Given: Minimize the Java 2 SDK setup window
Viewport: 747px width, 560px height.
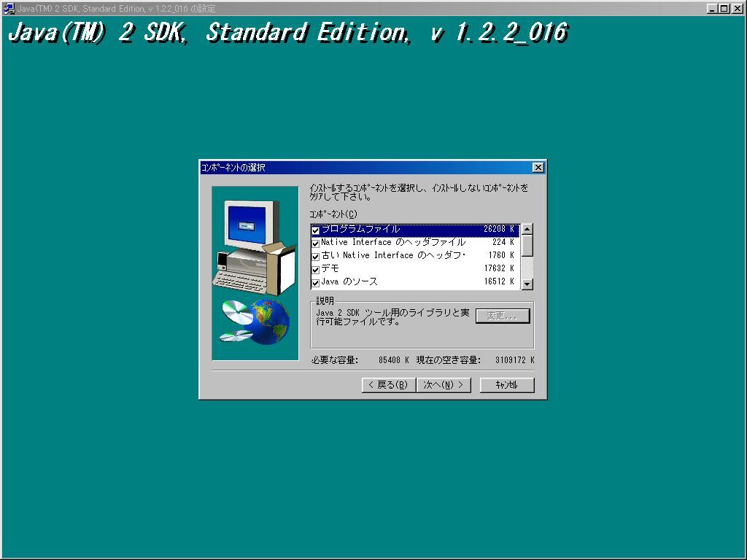Looking at the screenshot, I should pyautogui.click(x=712, y=9).
